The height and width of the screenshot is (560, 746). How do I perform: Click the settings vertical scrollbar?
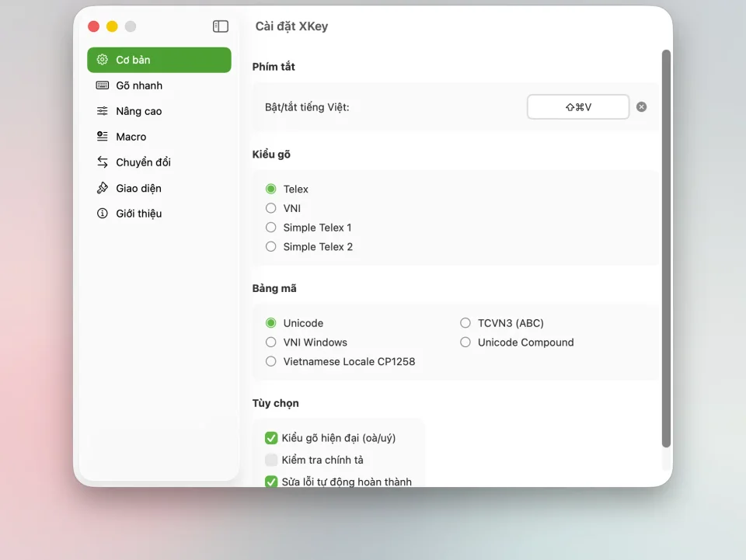pyautogui.click(x=666, y=248)
